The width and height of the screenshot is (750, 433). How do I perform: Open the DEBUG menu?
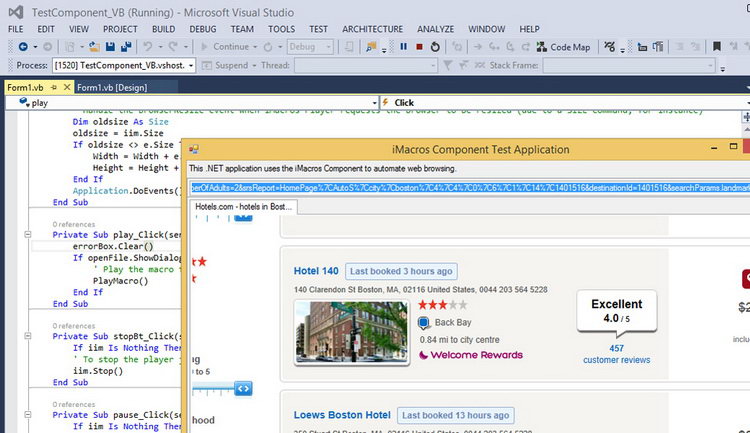[x=202, y=29]
